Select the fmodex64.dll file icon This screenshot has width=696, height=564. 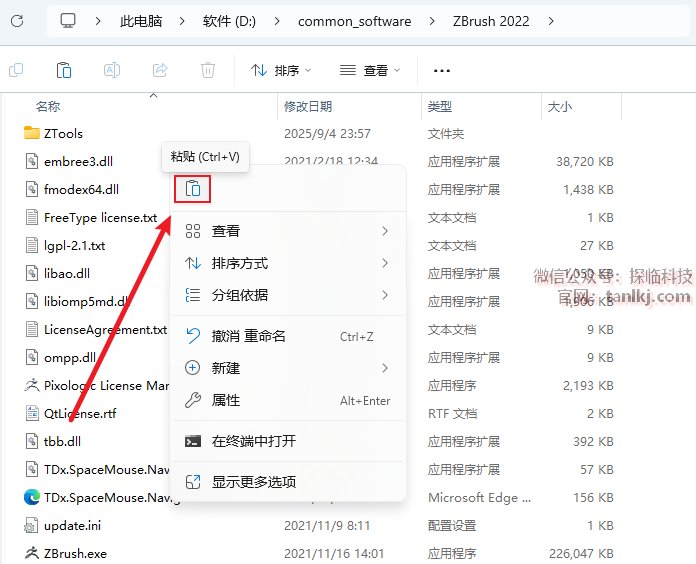coord(32,189)
